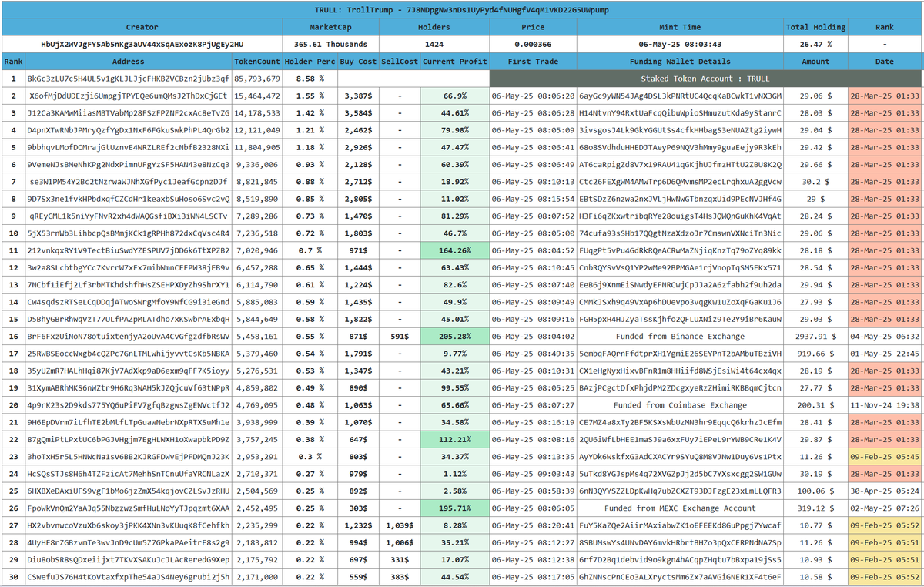Viewport: 924px width, 587px height.
Task: Click address 212vnkqxRY1V9TectBiuSwdYZESPUV...
Action: pos(128,250)
